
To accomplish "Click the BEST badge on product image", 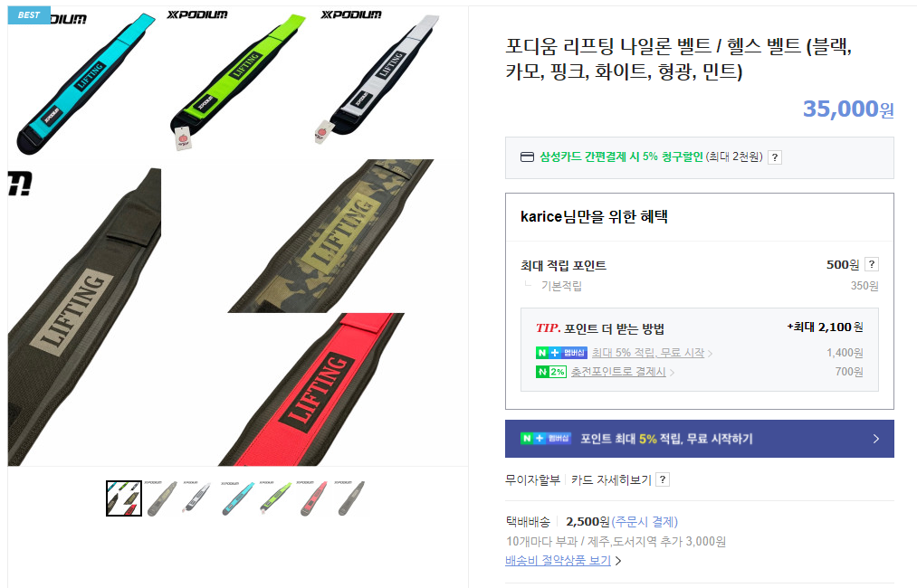I will (29, 15).
